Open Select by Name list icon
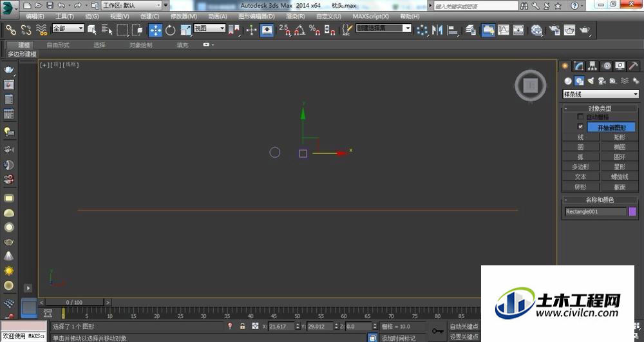This screenshot has height=342, width=644. coord(107,30)
